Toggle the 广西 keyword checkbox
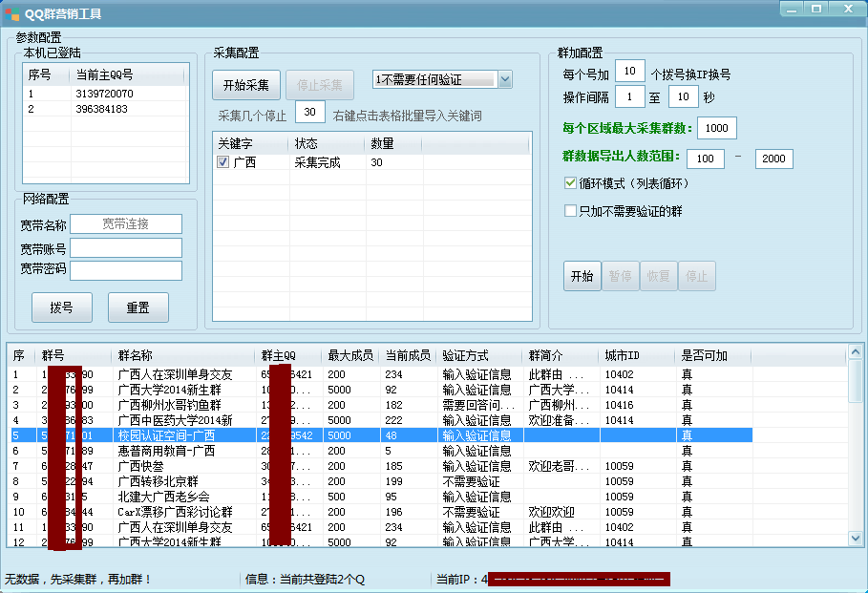 pyautogui.click(x=223, y=162)
